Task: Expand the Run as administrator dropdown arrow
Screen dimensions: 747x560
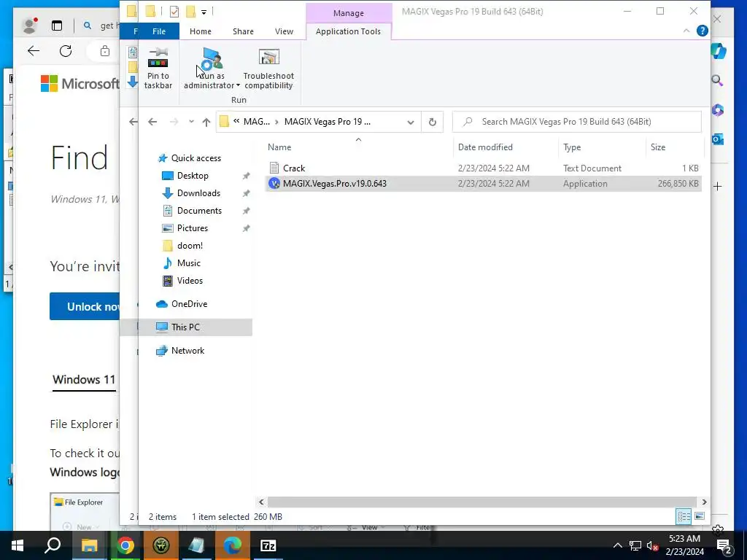Action: click(239, 86)
